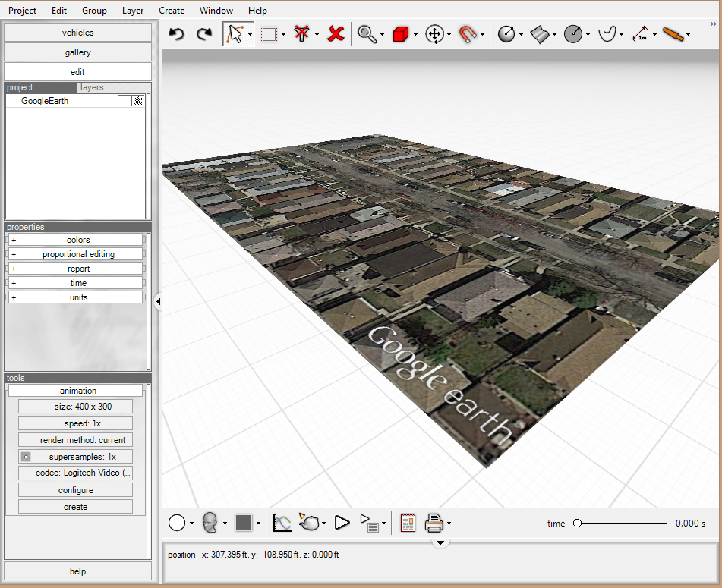Image resolution: width=722 pixels, height=588 pixels.
Task: Click the Undo arrow icon
Action: [x=176, y=34]
